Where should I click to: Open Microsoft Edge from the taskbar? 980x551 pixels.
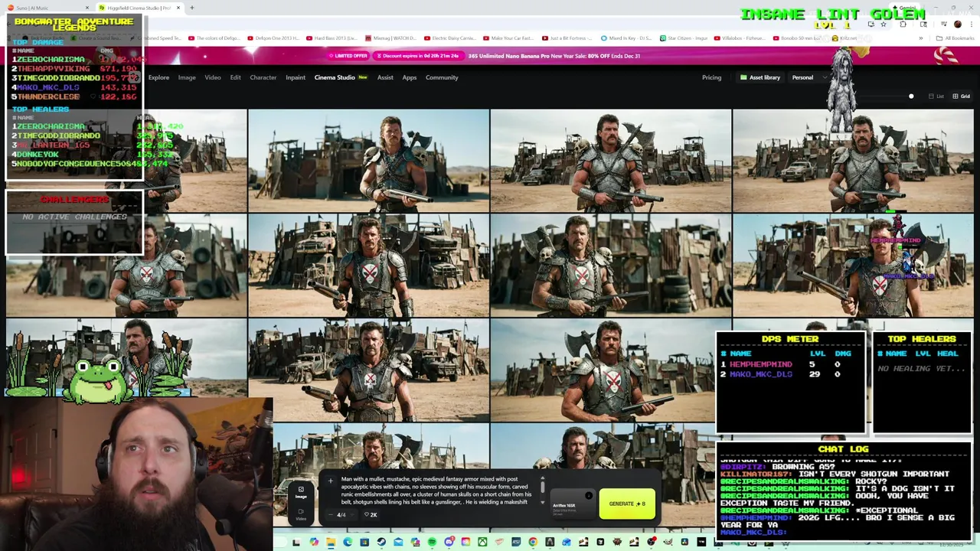pos(348,542)
